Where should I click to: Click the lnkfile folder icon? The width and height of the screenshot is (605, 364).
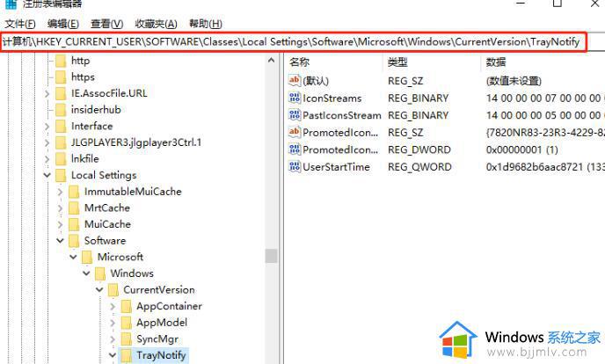(x=61, y=159)
